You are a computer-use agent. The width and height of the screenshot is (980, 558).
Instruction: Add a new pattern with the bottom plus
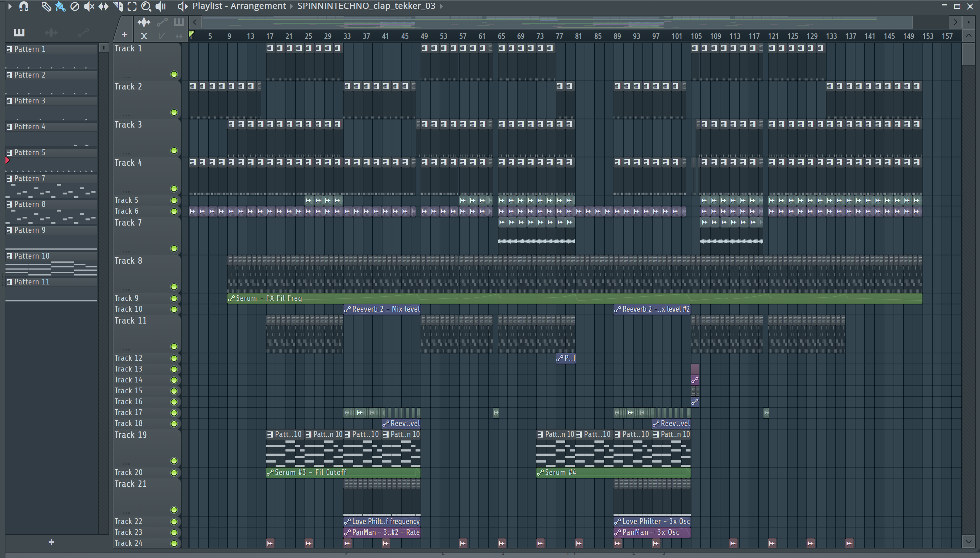pos(51,542)
